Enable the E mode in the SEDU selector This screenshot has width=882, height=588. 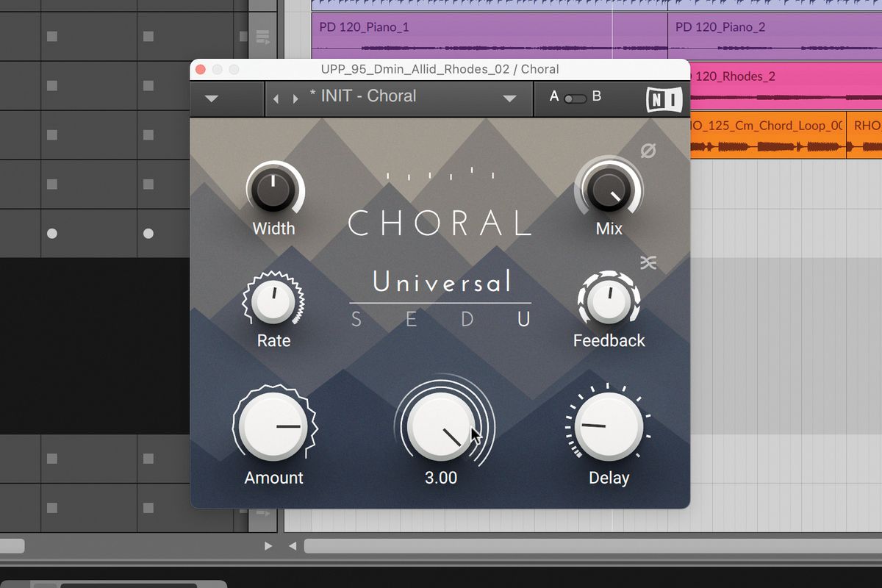point(410,320)
